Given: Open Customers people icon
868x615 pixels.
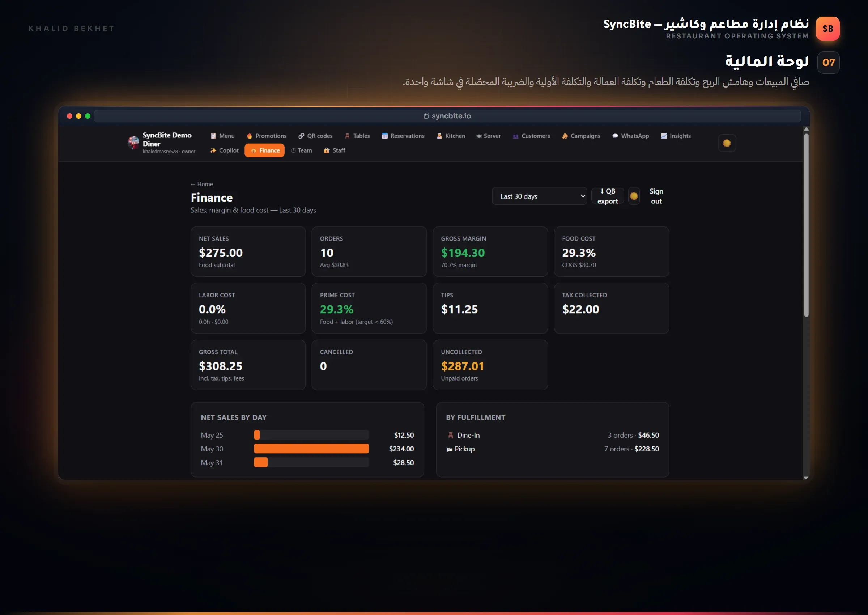Looking at the screenshot, I should pos(516,136).
